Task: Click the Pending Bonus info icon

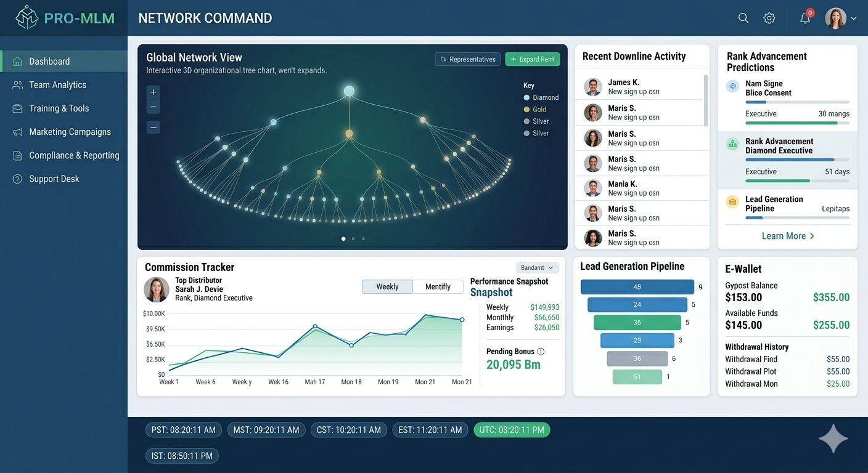Action: [x=541, y=352]
